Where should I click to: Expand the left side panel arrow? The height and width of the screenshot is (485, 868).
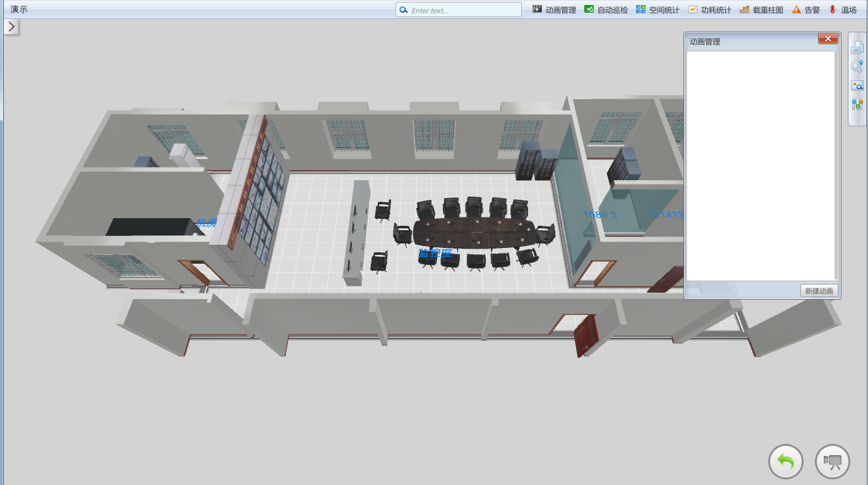click(x=12, y=27)
